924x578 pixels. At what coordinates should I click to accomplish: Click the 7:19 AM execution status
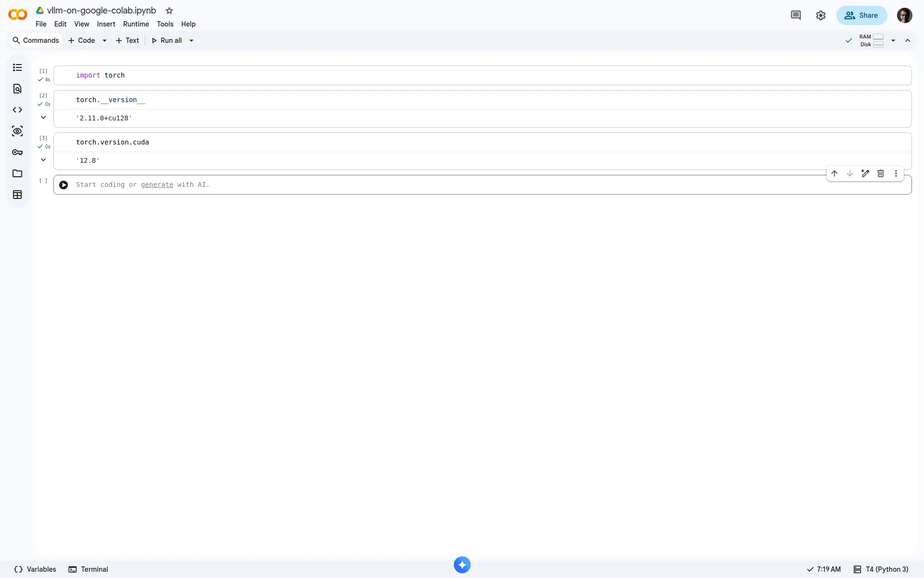point(824,569)
